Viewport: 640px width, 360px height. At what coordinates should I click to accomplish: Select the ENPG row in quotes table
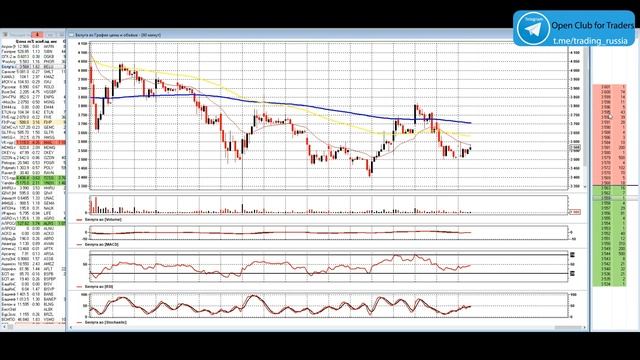coord(33,97)
